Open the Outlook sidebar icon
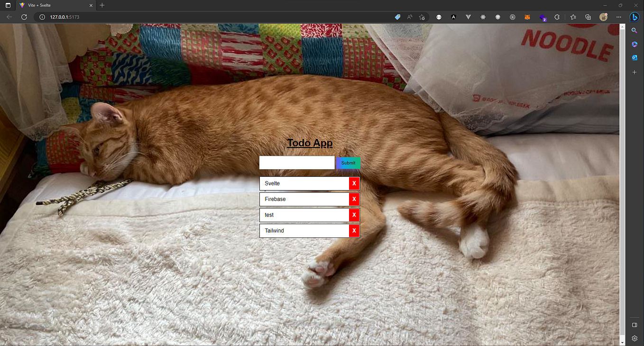 click(635, 58)
